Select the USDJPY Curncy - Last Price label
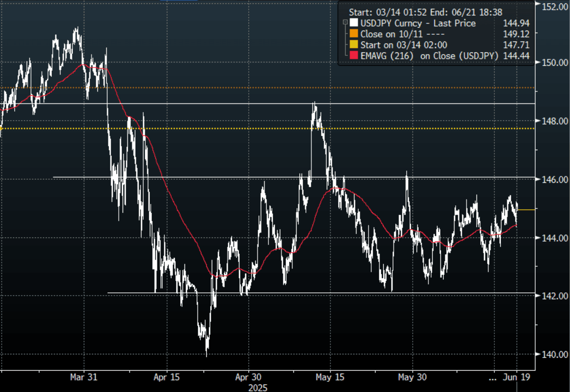570x392 pixels. tap(418, 23)
